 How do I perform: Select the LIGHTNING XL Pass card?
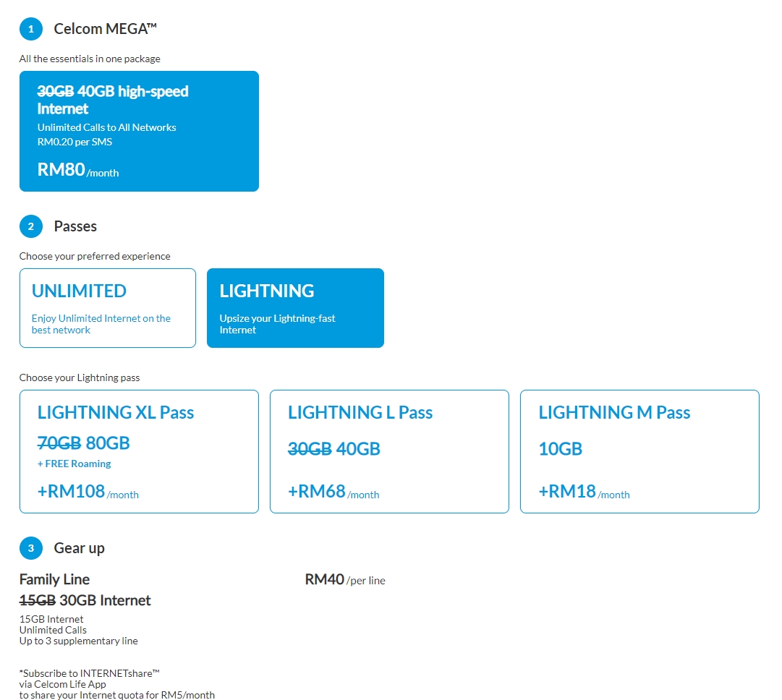(x=139, y=451)
